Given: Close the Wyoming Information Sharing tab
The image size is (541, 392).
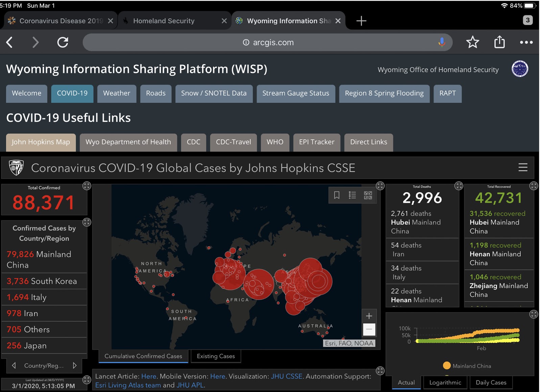Looking at the screenshot, I should pos(338,21).
